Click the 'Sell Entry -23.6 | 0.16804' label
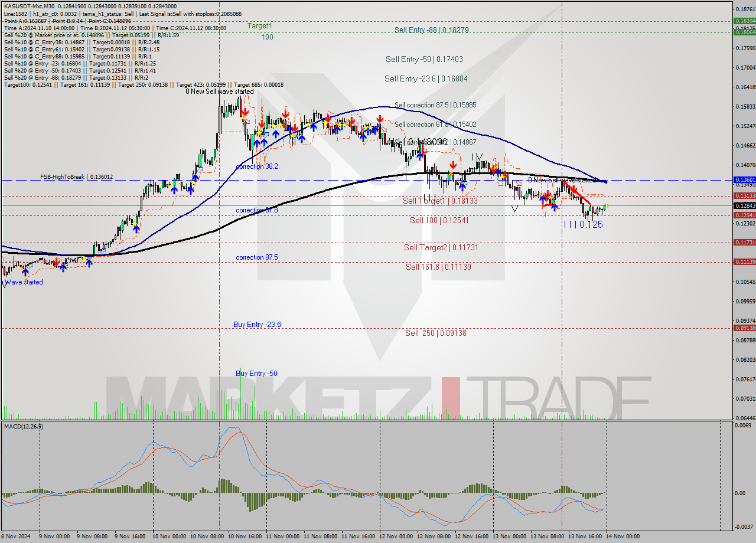This screenshot has height=543, width=756. tap(427, 78)
